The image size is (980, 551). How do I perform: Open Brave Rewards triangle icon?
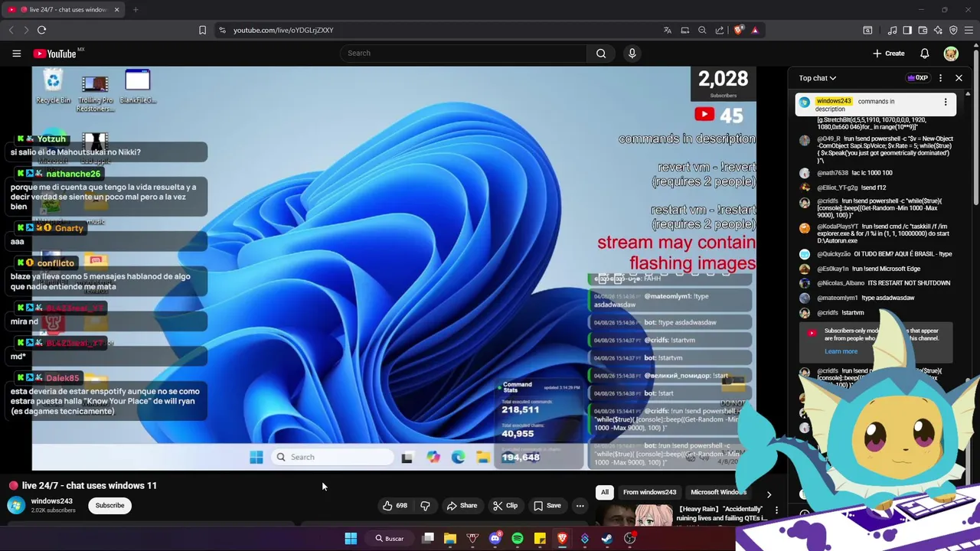[755, 30]
